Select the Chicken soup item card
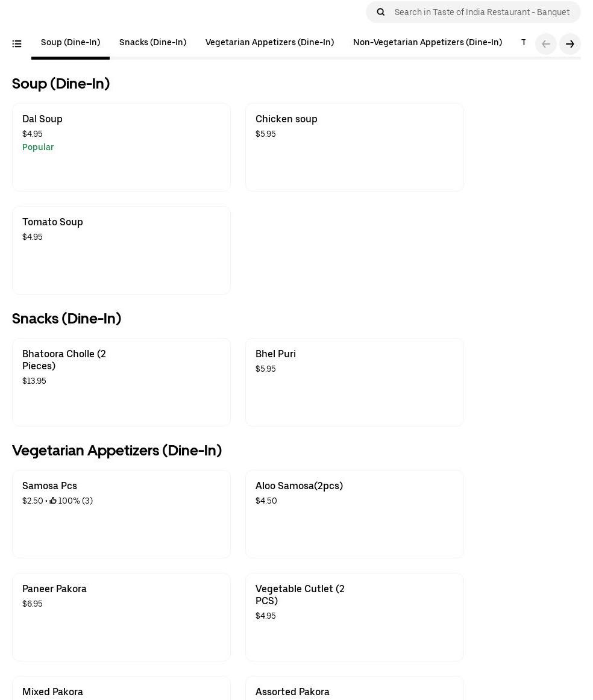593x700 pixels. pos(354,147)
